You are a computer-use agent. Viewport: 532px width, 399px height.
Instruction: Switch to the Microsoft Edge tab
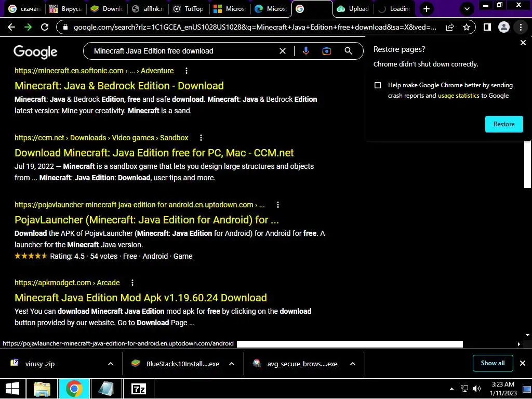(271, 9)
